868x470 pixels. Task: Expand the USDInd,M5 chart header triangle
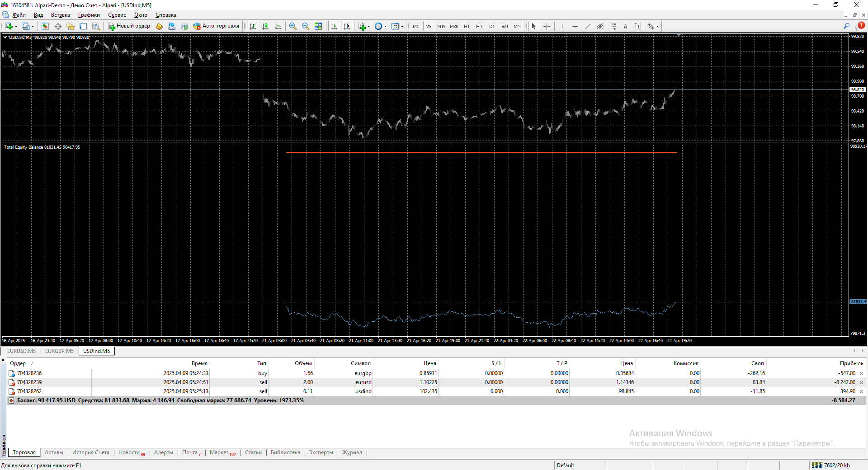coord(5,38)
